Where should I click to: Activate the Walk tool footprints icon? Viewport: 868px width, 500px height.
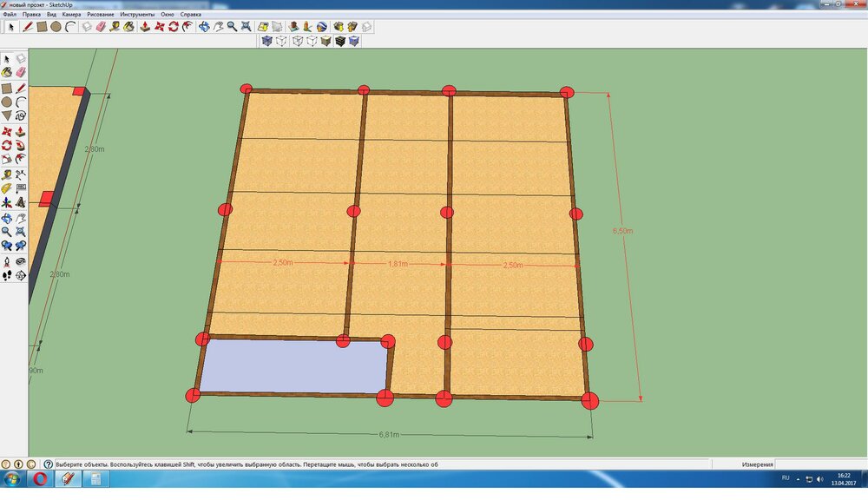(x=7, y=275)
